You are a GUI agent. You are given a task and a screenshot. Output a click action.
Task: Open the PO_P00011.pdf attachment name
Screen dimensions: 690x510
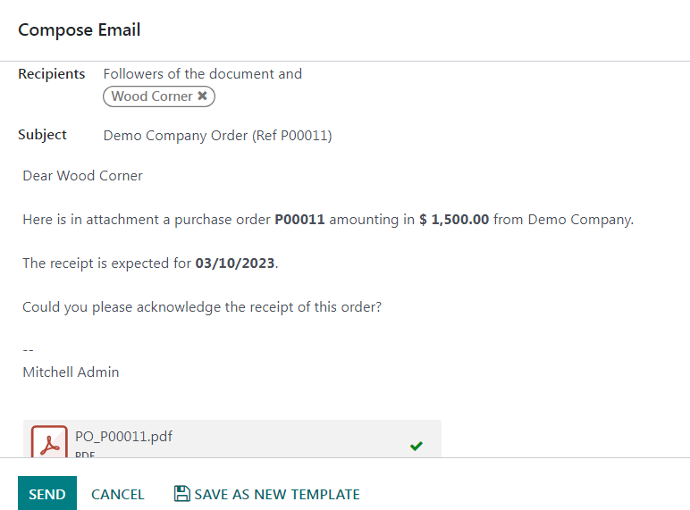pyautogui.click(x=124, y=437)
